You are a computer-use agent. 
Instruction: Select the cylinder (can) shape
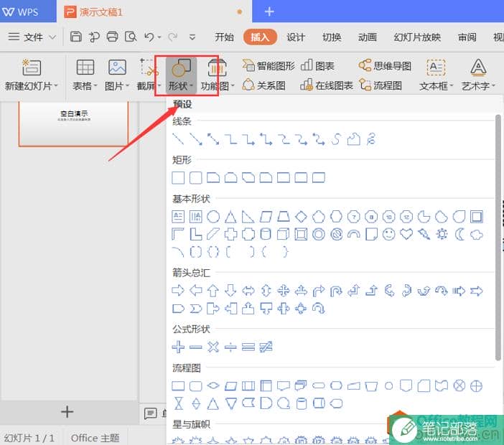tap(266, 234)
